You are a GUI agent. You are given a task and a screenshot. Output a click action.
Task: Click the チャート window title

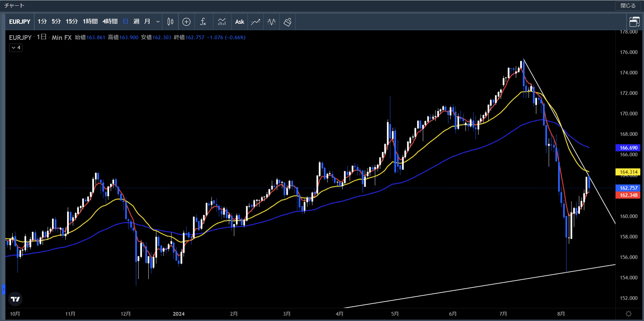[x=14, y=6]
